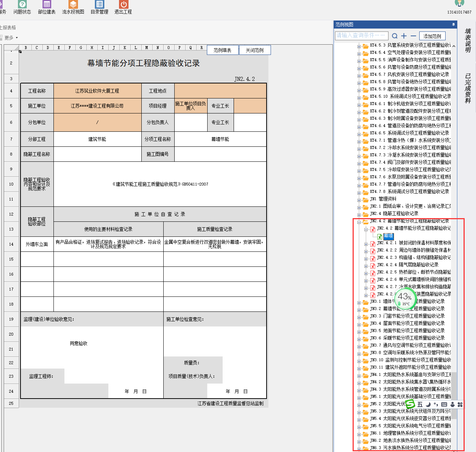476x452 pixels.
Task: Click the folder icon of KT4.5.7 风机安装
Action: coord(365,75)
